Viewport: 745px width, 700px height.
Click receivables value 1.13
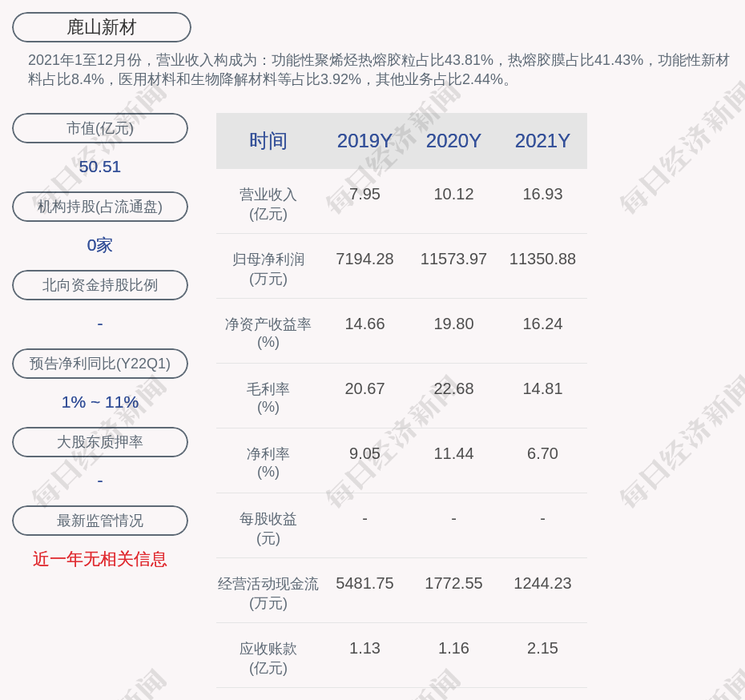click(364, 648)
